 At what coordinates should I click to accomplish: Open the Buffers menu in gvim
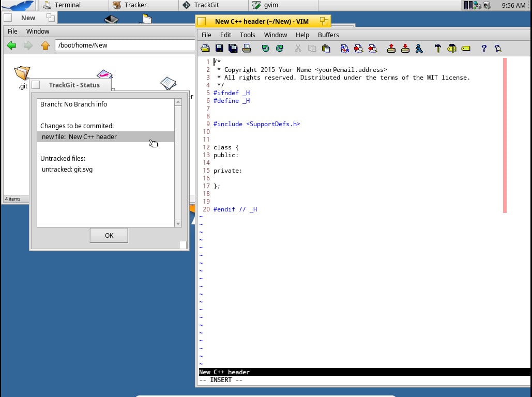click(328, 35)
